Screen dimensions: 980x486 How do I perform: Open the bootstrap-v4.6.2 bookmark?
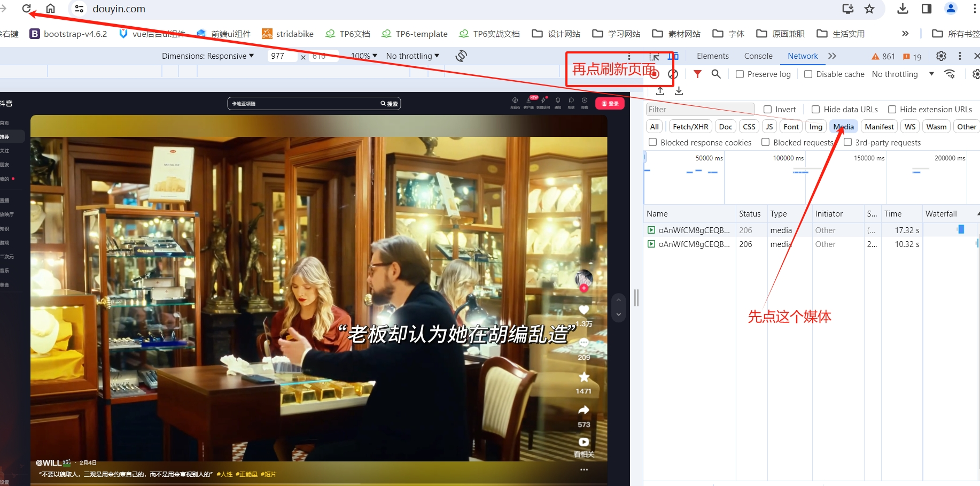(68, 34)
